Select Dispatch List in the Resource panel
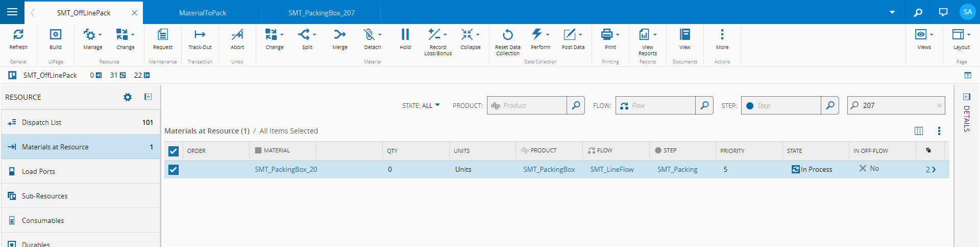The image size is (980, 247). tap(42, 123)
